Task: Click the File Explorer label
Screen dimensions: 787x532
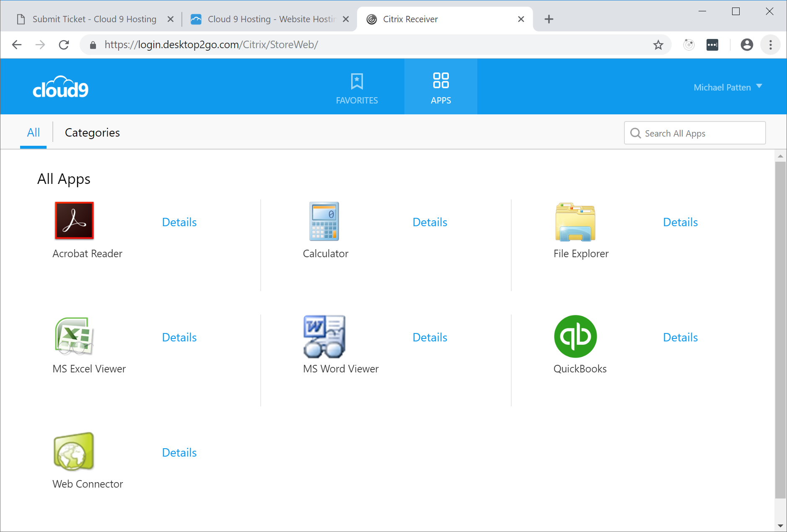Action: point(581,253)
